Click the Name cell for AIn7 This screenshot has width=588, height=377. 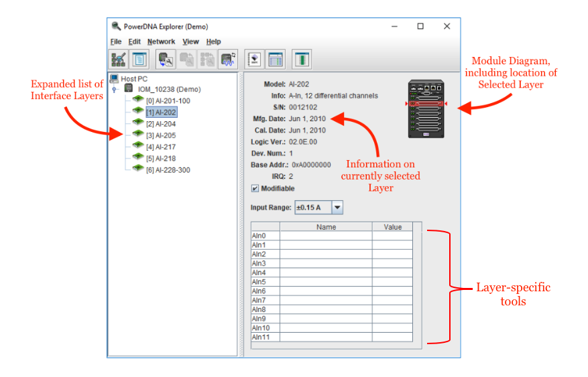[327, 300]
